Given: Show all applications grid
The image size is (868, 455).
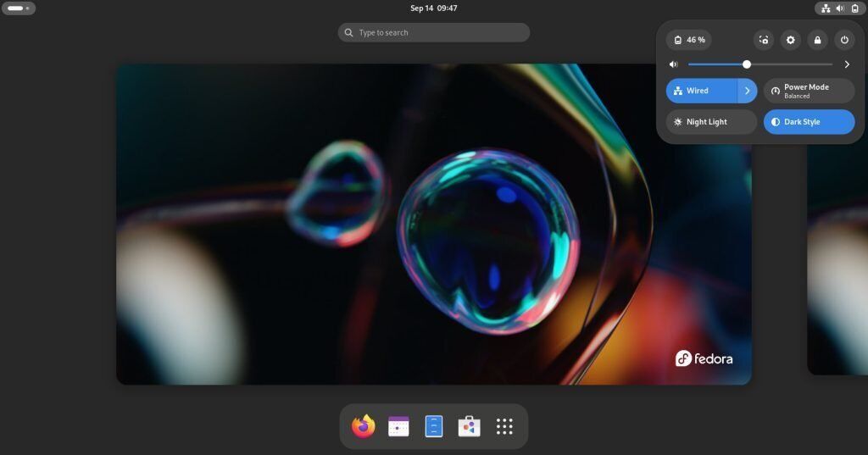Looking at the screenshot, I should click(504, 426).
